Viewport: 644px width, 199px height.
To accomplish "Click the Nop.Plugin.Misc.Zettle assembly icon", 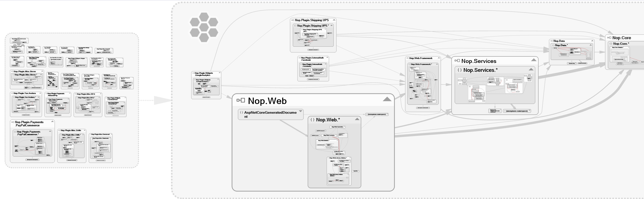I will click(59, 131).
